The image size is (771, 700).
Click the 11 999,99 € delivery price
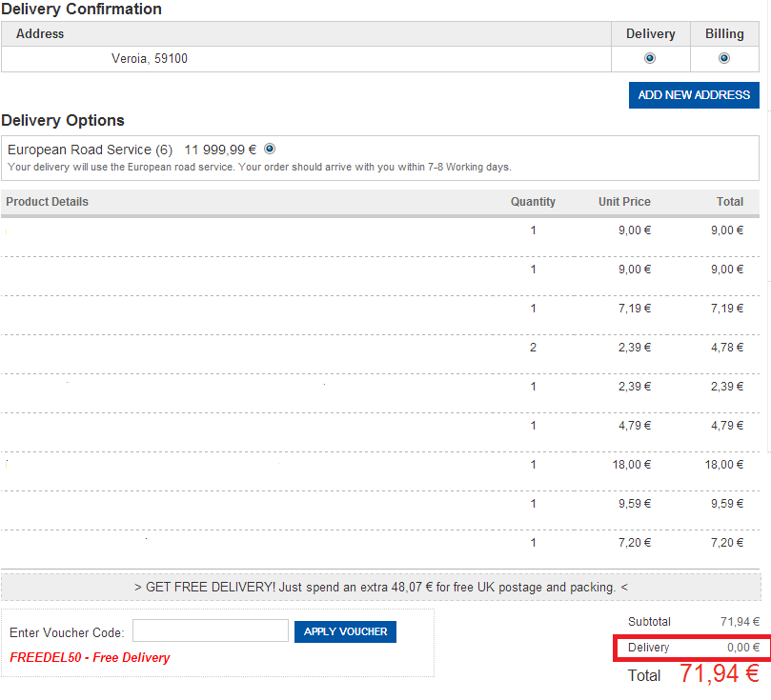click(220, 150)
